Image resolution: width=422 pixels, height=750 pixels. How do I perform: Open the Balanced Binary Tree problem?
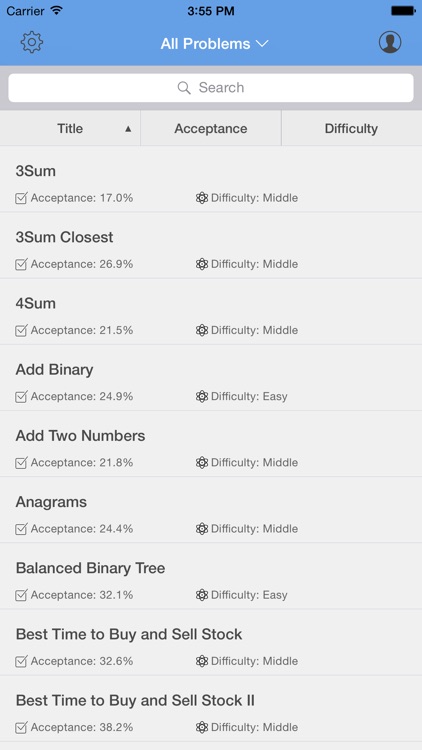coord(211,576)
